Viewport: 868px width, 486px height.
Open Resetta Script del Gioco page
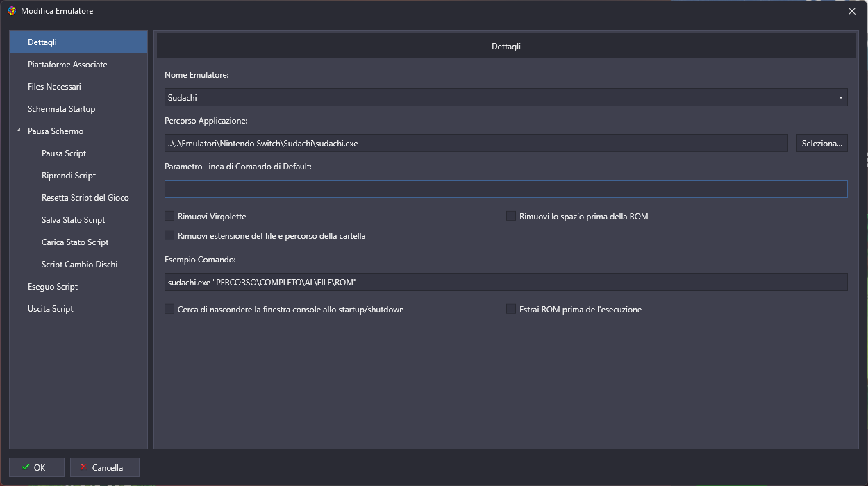[x=85, y=197]
